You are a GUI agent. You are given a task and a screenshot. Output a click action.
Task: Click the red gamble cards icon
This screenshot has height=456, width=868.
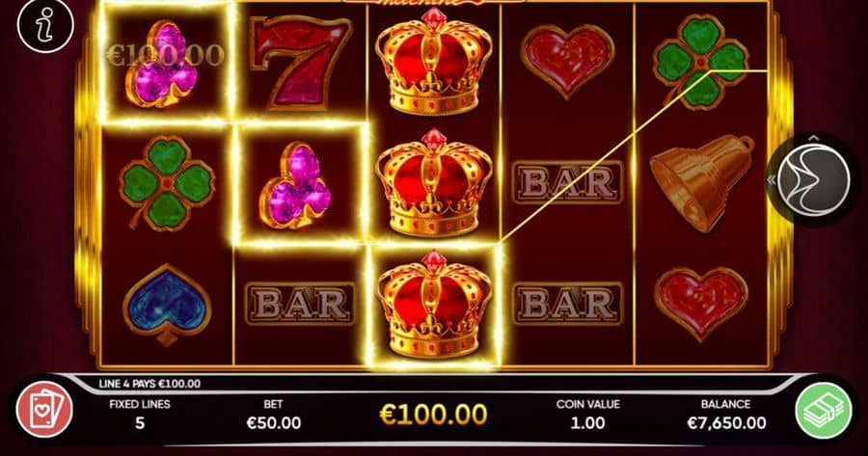coord(44,410)
